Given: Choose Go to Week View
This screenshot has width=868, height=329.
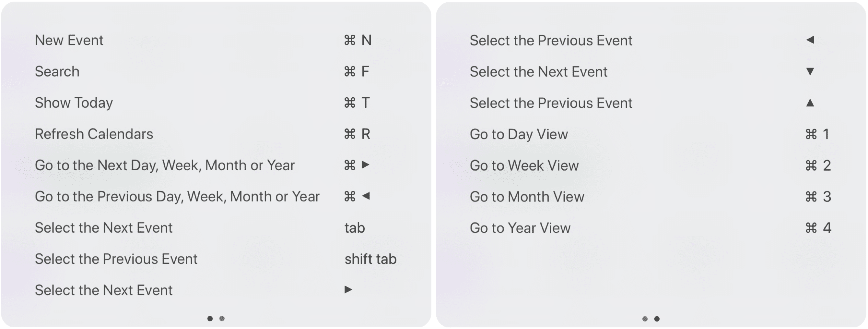Looking at the screenshot, I should point(524,165).
